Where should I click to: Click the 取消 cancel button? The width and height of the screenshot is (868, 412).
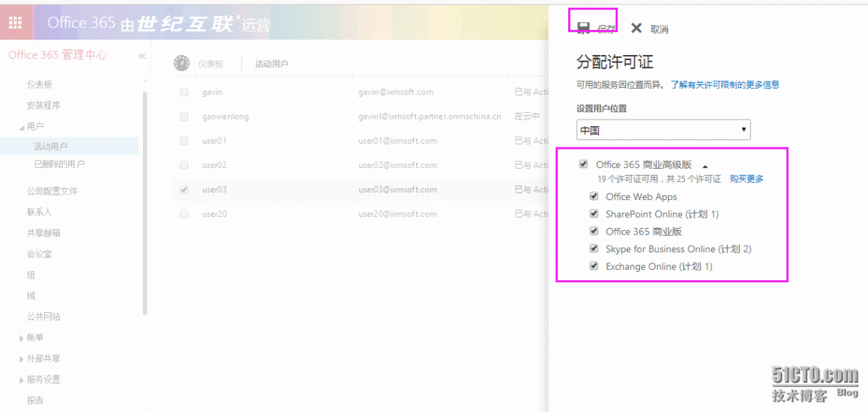659,29
